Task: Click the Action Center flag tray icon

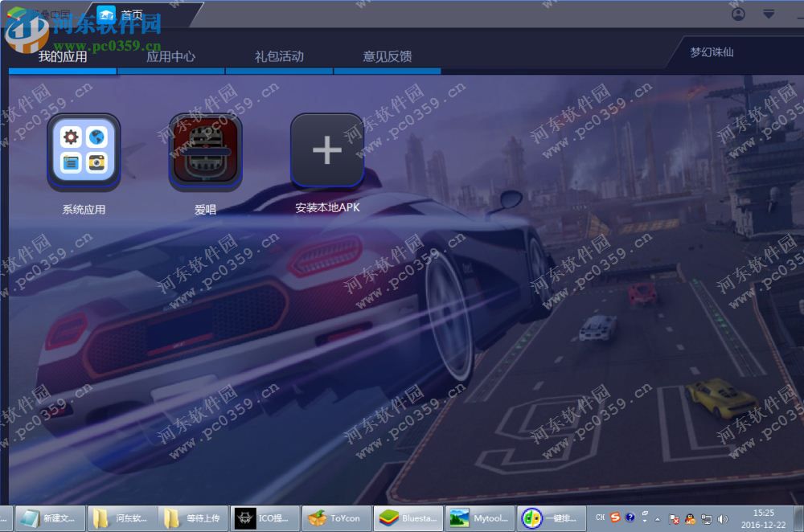Action: pyautogui.click(x=675, y=519)
